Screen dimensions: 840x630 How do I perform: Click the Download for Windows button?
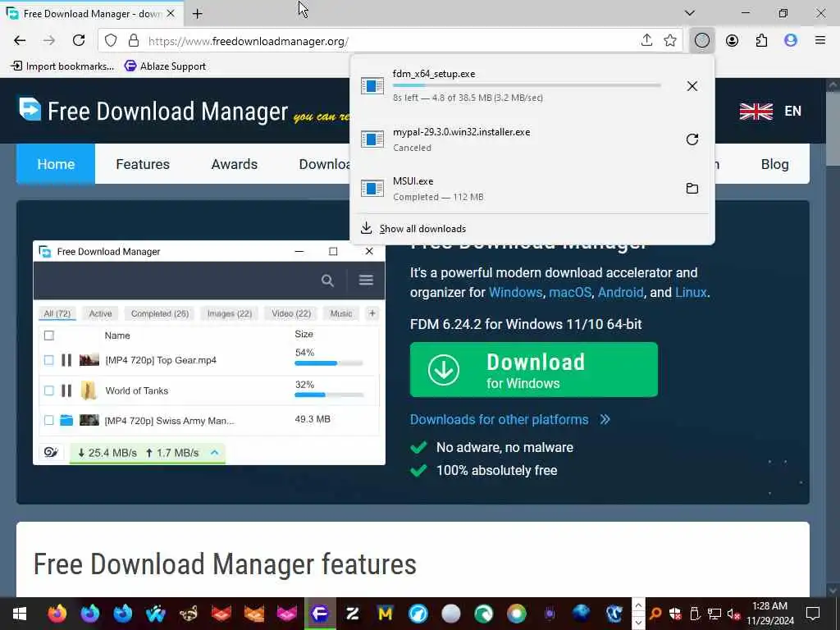(533, 370)
